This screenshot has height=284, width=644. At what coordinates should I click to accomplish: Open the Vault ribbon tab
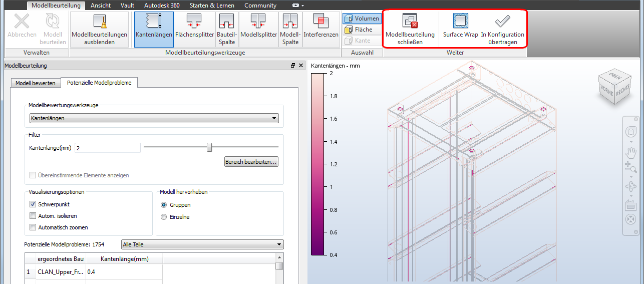point(127,6)
